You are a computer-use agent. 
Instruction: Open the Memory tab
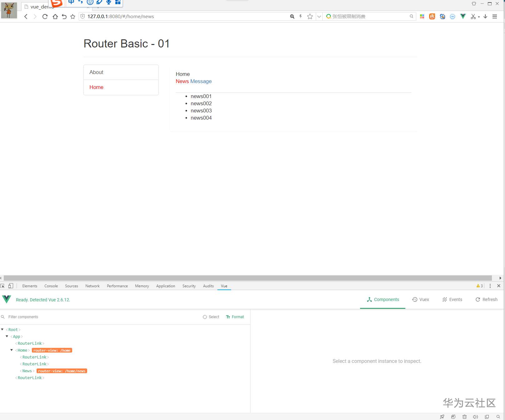[142, 286]
